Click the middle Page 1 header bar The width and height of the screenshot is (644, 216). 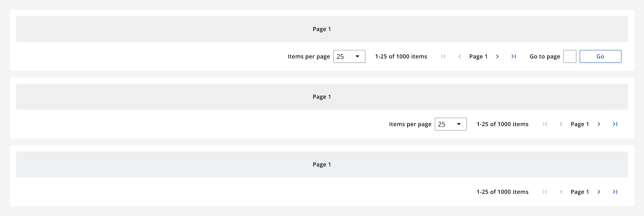322,97
